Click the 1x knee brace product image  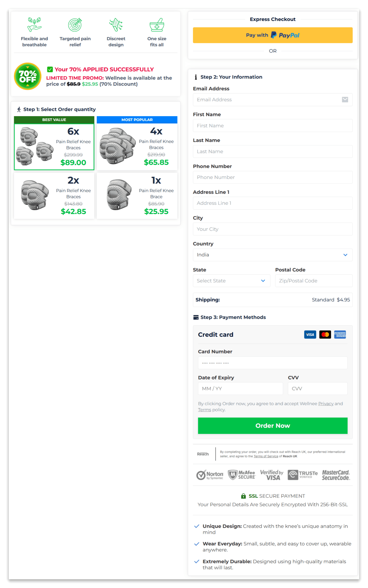[x=119, y=194]
